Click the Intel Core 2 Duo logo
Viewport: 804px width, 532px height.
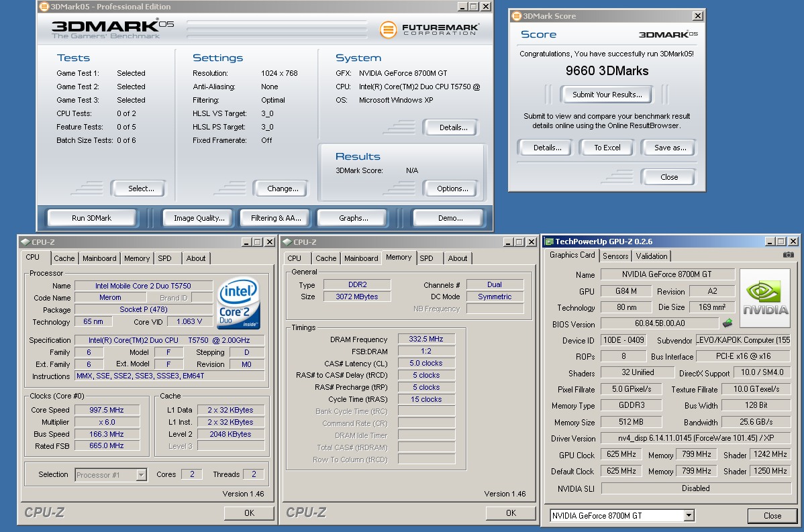(239, 303)
